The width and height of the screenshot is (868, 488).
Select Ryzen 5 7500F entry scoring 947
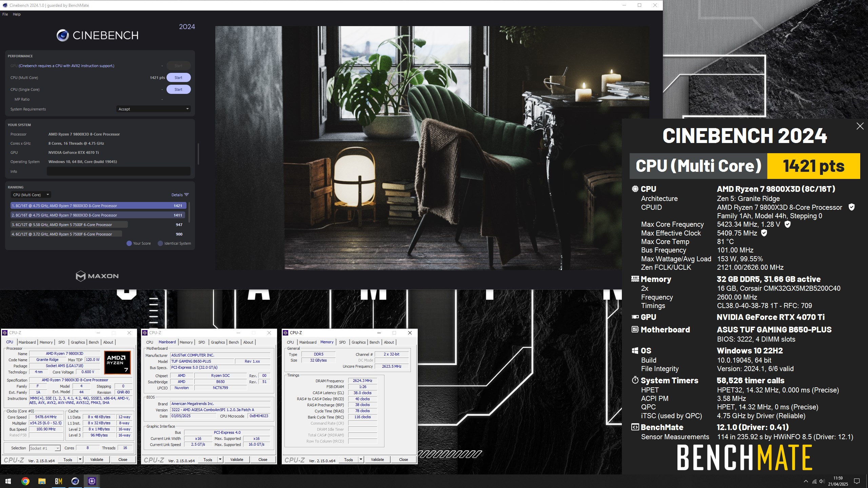pyautogui.click(x=98, y=225)
